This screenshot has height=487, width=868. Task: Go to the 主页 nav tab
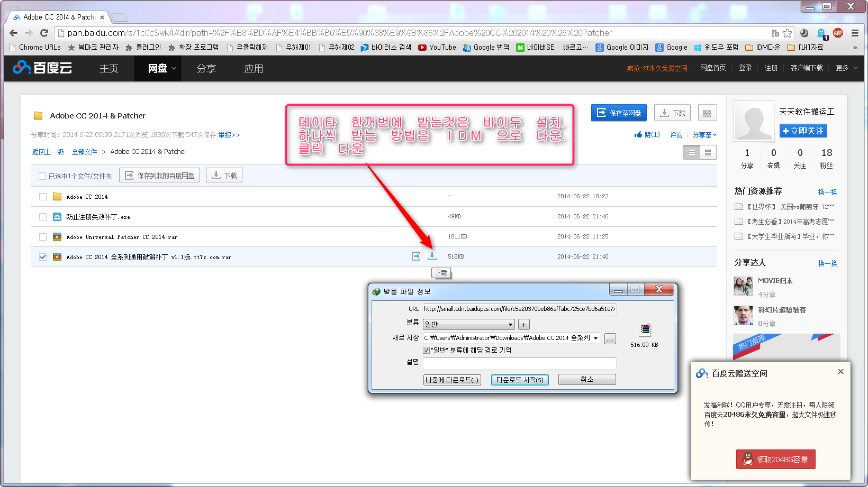coord(109,68)
